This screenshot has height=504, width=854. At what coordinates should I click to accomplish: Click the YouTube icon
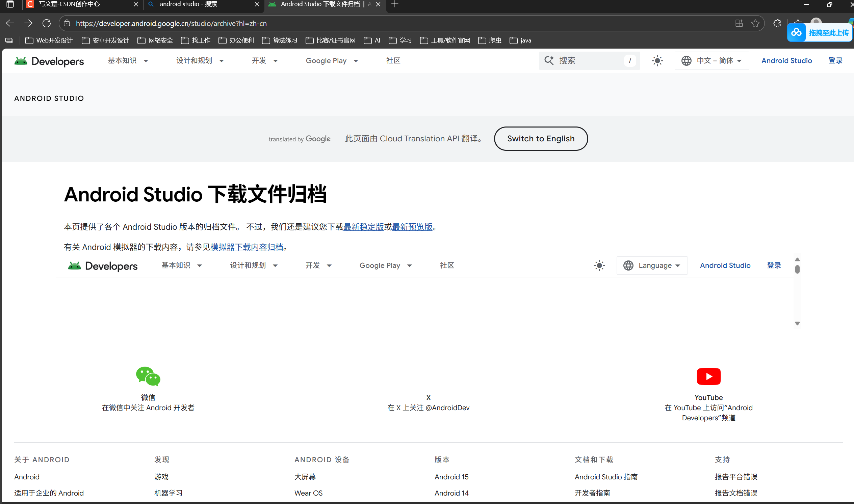708,376
